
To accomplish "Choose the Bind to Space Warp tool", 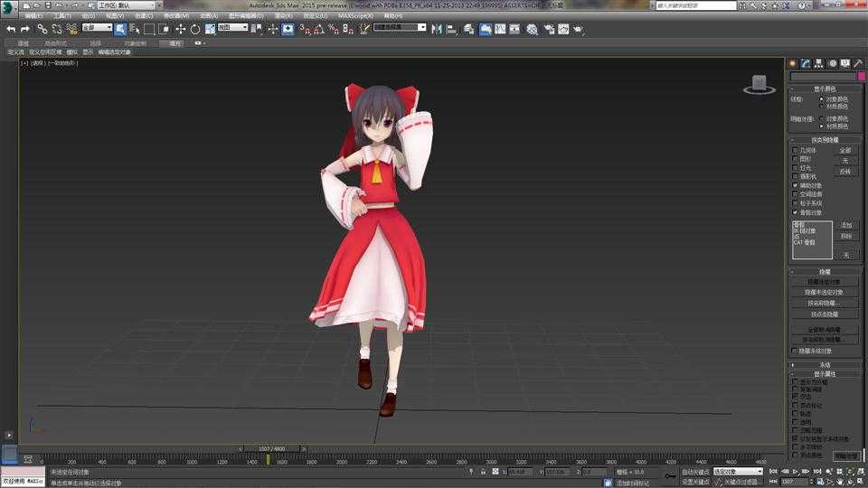I will [71, 29].
